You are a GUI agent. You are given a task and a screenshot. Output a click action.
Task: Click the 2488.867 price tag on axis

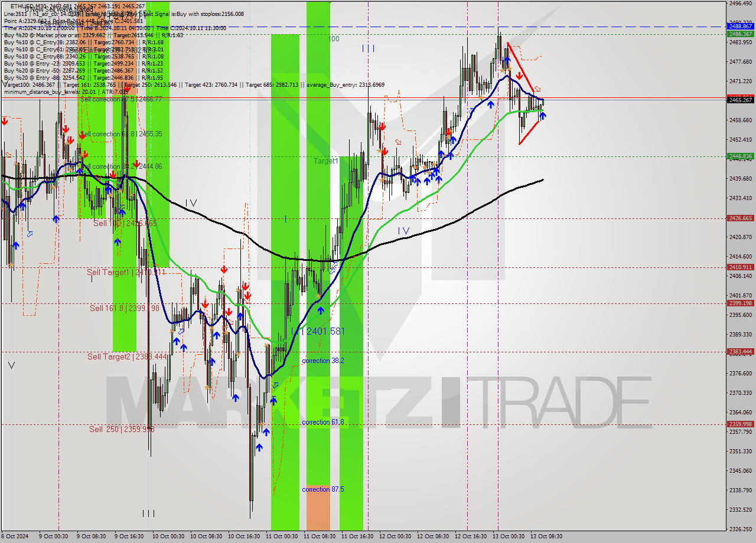[x=740, y=27]
